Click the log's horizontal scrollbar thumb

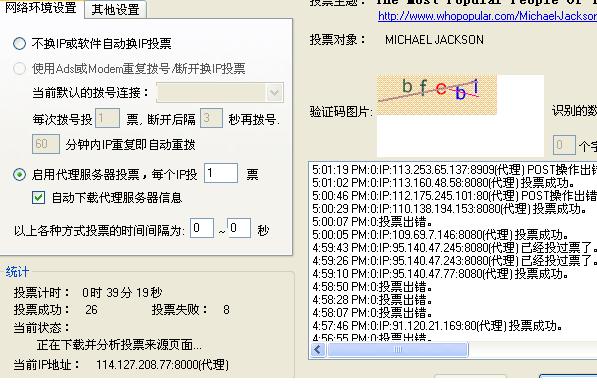pos(397,349)
